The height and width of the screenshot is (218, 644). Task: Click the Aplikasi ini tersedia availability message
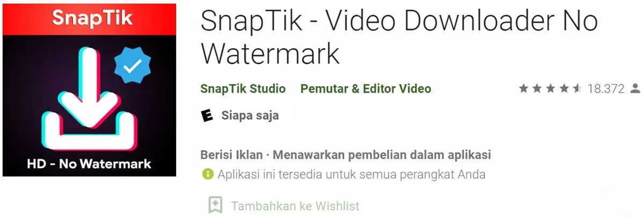[x=352, y=175]
